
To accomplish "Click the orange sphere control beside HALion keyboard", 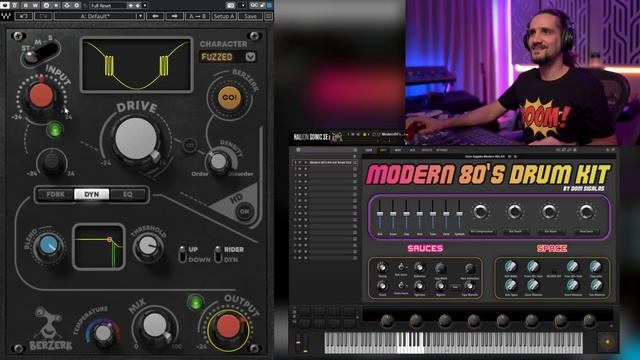I will [x=607, y=342].
